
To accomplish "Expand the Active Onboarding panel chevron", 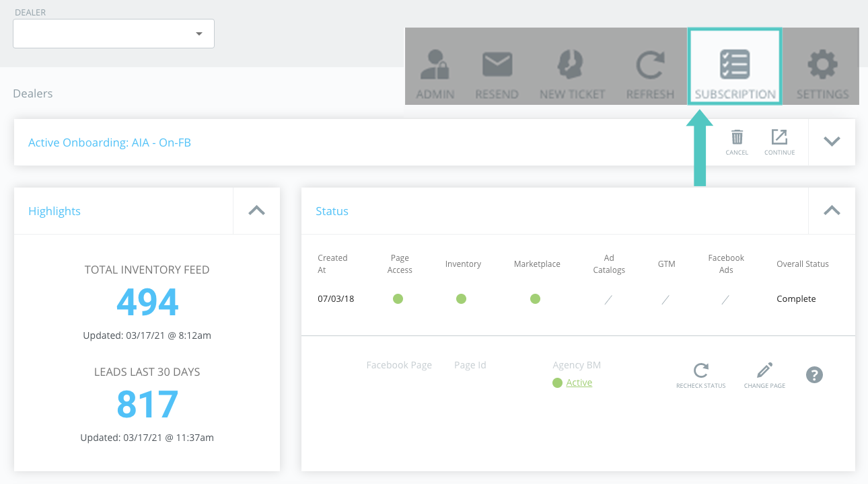I will 832,142.
